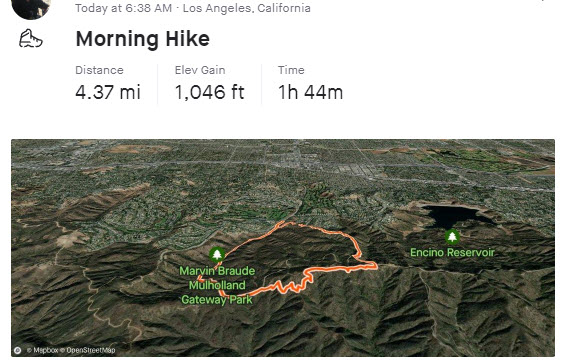Click the dark reservoir lake on the map
The height and width of the screenshot is (364, 564).
click(455, 215)
